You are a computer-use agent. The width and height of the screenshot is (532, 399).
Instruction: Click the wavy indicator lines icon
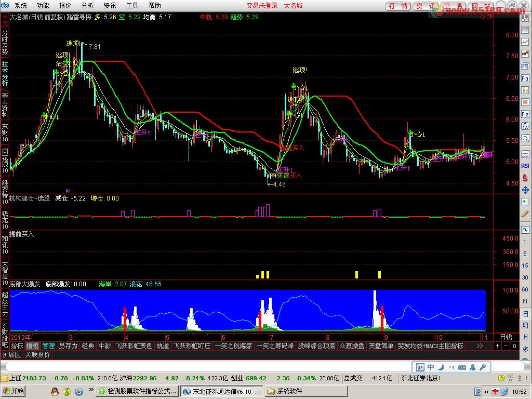525,154
